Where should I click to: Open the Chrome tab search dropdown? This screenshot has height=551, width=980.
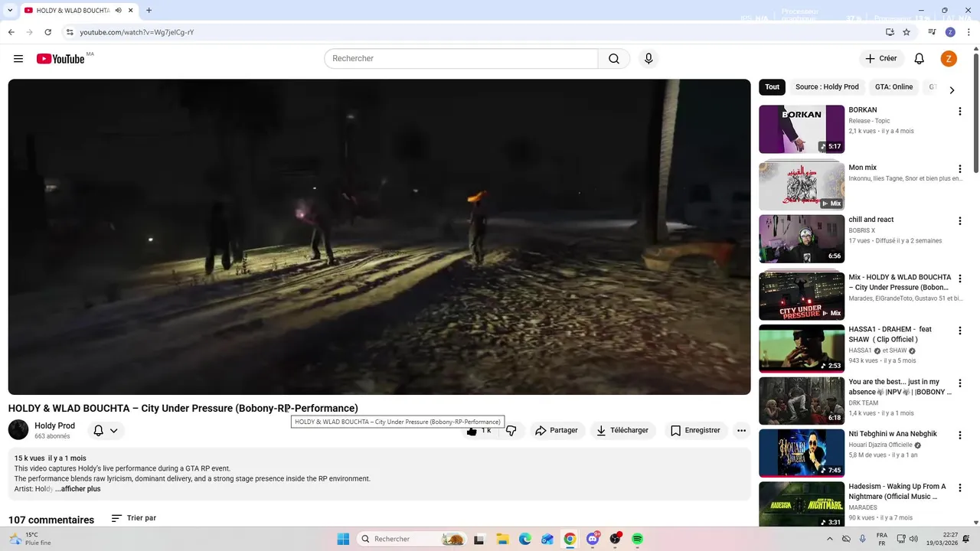(9, 11)
